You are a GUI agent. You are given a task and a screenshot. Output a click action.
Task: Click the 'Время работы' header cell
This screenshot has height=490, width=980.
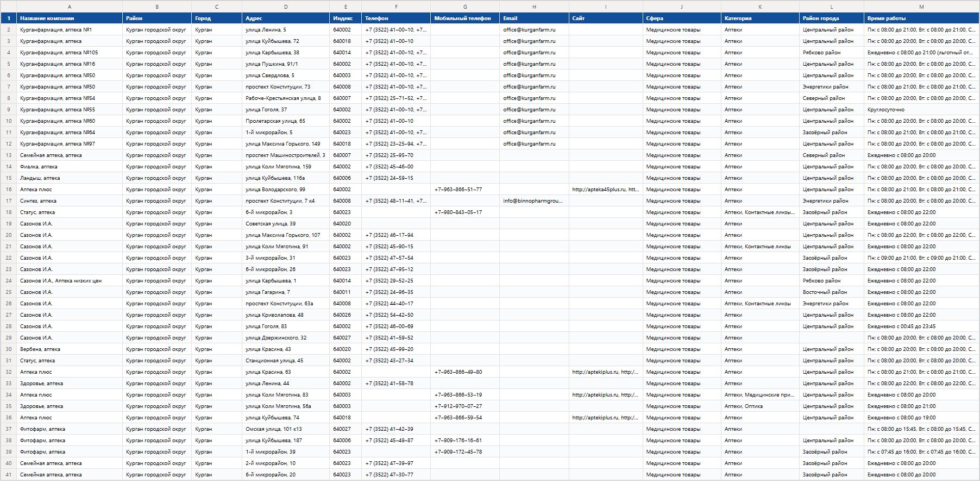pyautogui.click(x=921, y=18)
